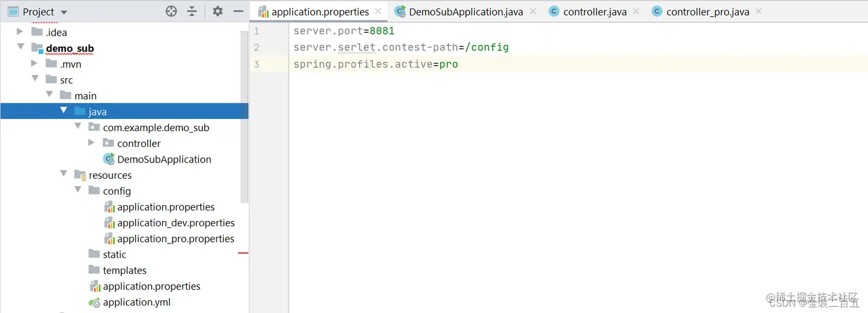Collapse the config folder arrow

77,190
